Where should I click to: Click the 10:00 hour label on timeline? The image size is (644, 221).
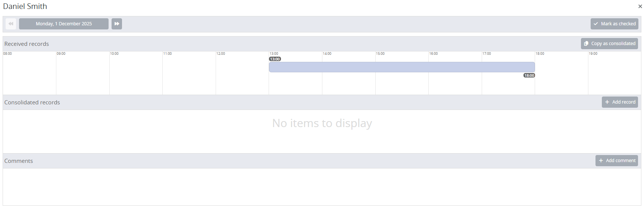(x=114, y=54)
